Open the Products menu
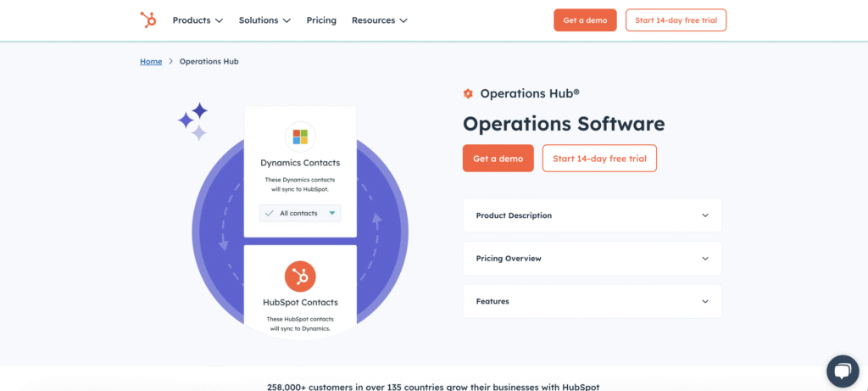The height and width of the screenshot is (391, 868). coord(198,20)
